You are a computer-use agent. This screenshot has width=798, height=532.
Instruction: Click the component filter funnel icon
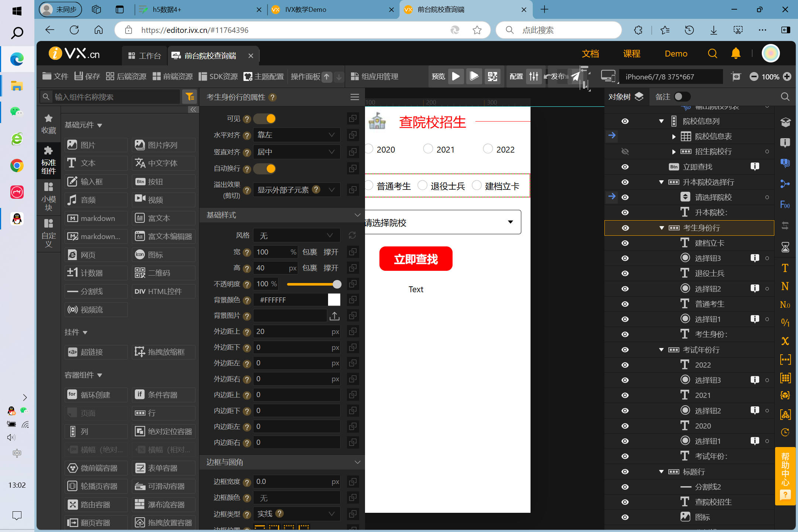(x=190, y=97)
